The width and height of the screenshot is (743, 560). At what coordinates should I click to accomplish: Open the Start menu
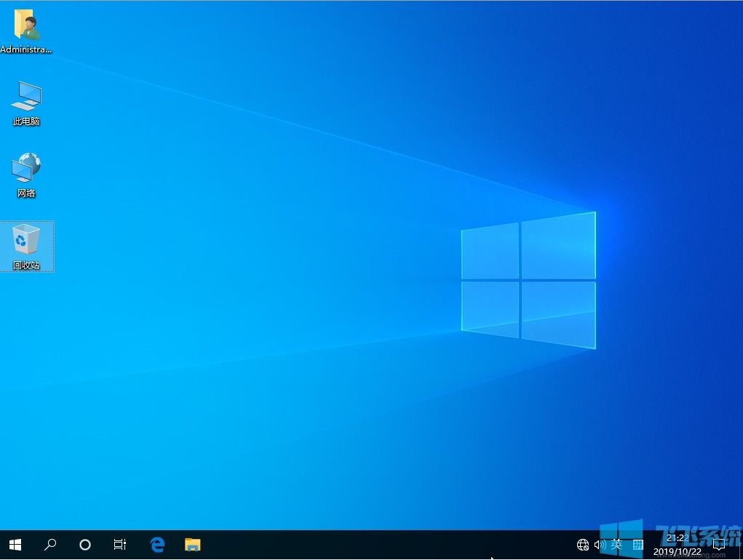tap(15, 544)
